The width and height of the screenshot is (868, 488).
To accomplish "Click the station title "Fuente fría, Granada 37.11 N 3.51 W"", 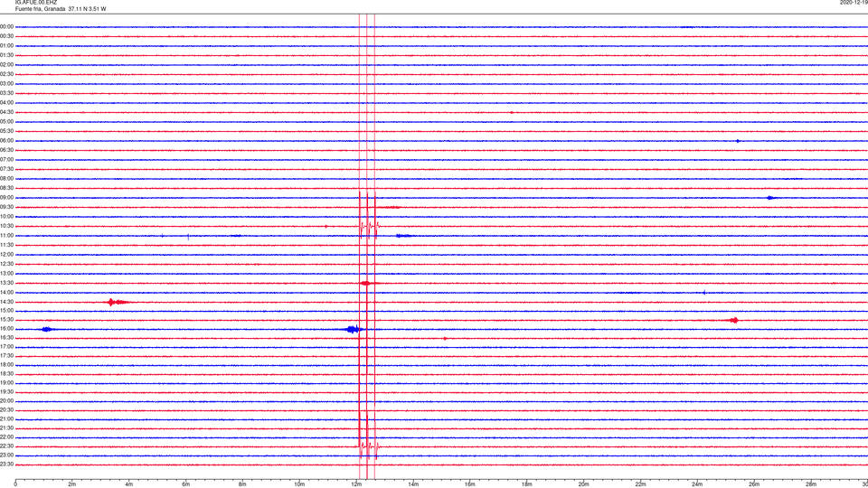I will point(61,9).
